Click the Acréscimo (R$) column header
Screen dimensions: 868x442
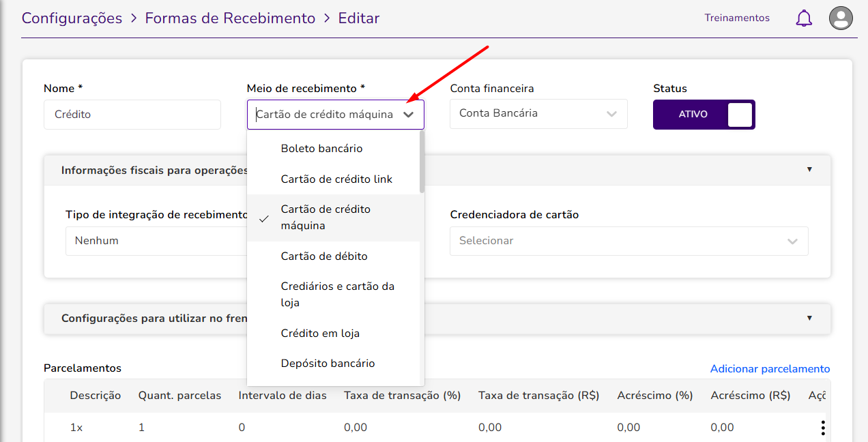[751, 396]
